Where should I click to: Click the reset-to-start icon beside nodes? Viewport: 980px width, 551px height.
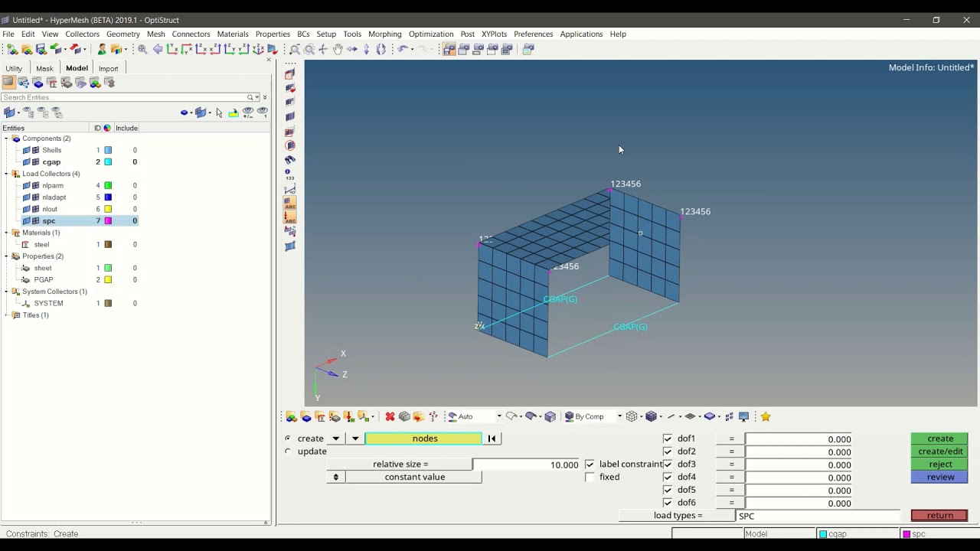(x=492, y=439)
